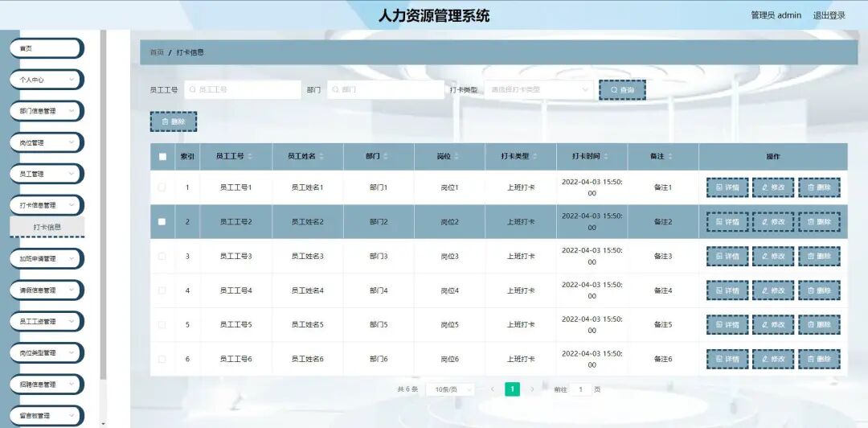Click the 查询 search button
The height and width of the screenshot is (428, 868).
[622, 90]
